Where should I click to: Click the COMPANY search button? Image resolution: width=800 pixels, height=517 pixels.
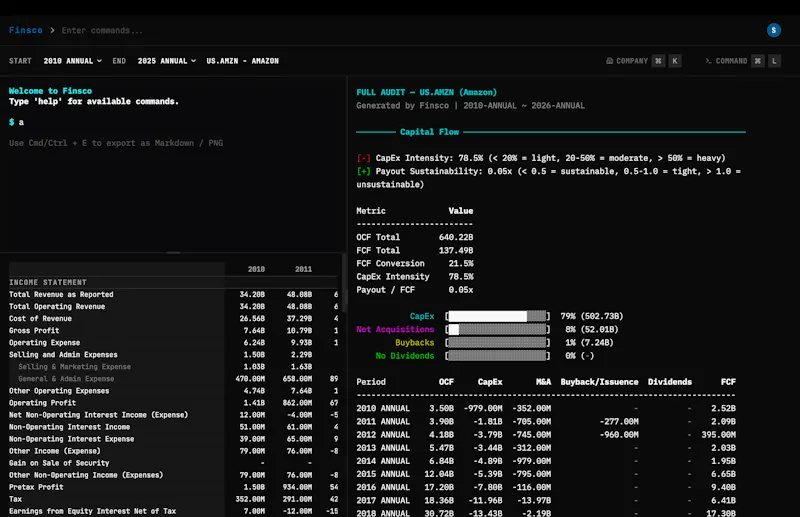point(643,61)
